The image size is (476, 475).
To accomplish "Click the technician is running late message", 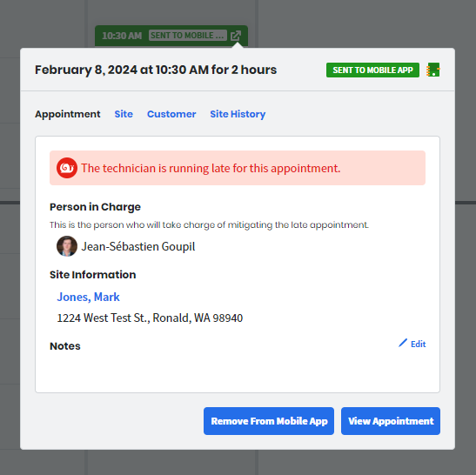I will point(211,168).
